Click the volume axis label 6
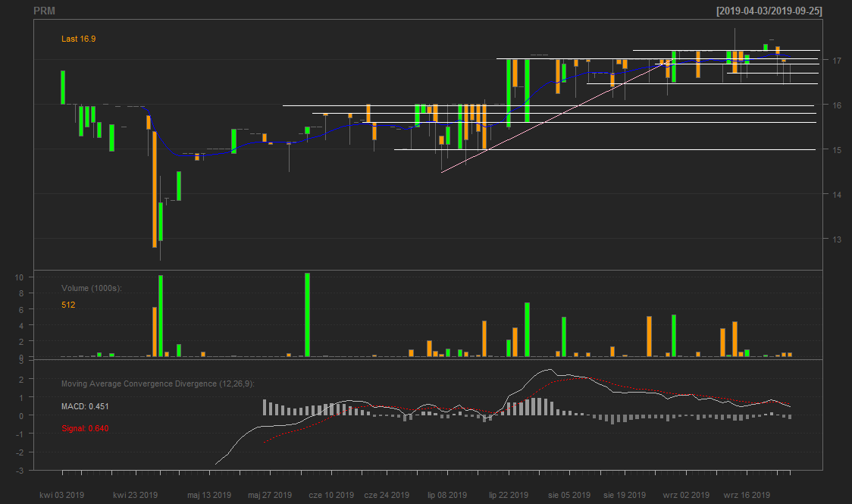The height and width of the screenshot is (504, 852). click(21, 309)
